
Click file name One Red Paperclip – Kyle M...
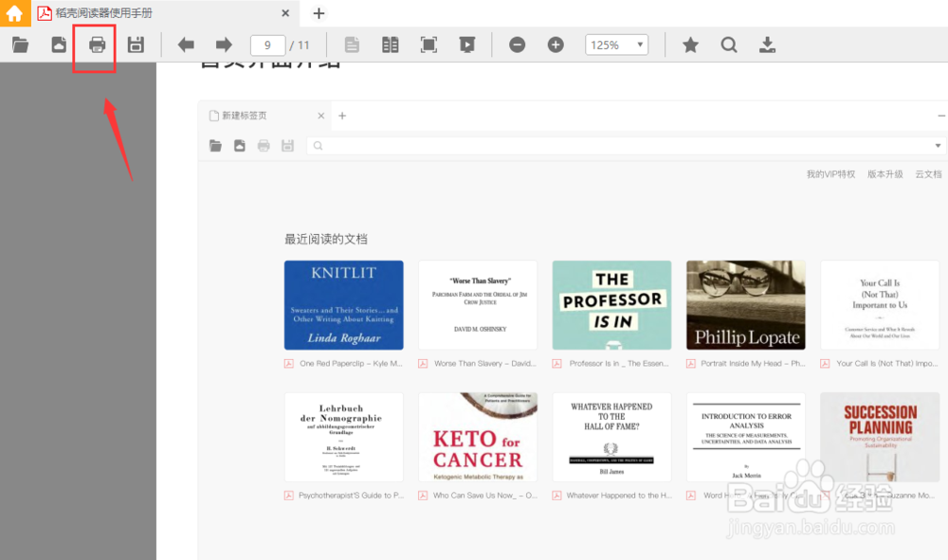tap(351, 364)
